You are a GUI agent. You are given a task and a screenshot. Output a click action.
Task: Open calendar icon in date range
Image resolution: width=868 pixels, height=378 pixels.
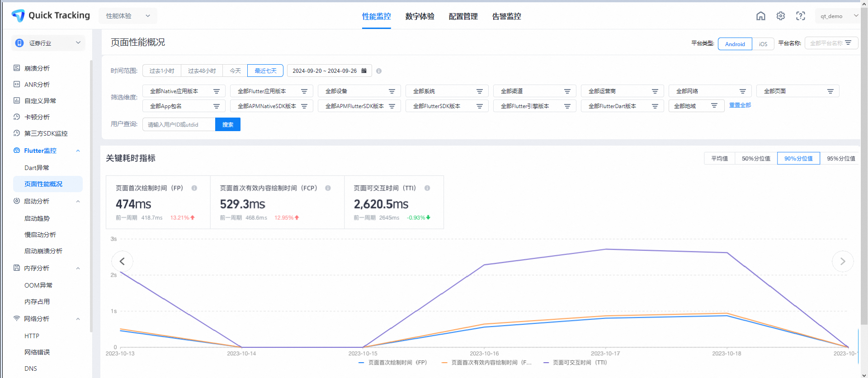(364, 71)
